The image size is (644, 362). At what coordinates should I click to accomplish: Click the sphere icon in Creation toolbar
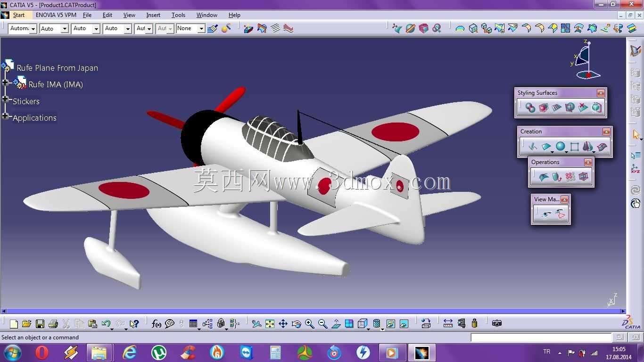click(560, 147)
